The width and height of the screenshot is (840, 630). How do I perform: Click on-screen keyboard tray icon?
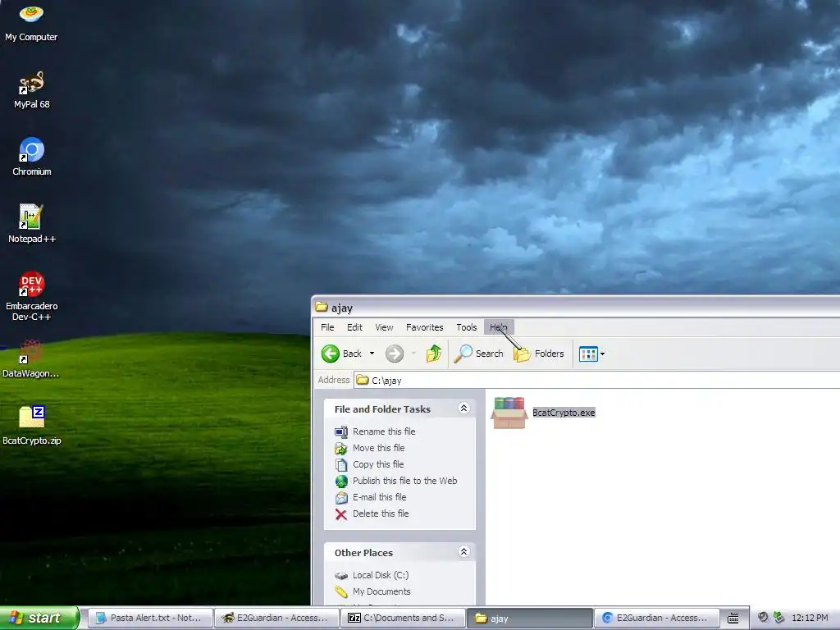point(733,619)
